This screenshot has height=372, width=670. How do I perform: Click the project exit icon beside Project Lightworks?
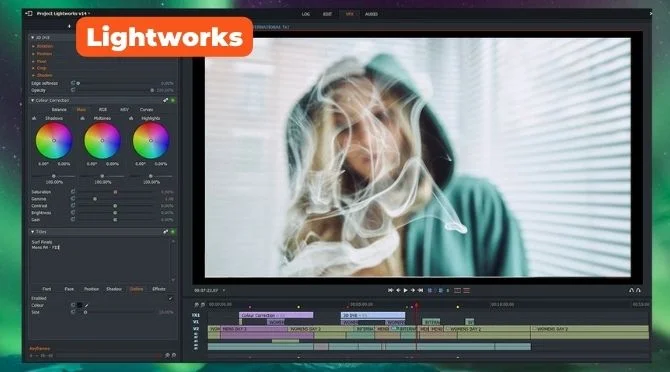[29, 14]
